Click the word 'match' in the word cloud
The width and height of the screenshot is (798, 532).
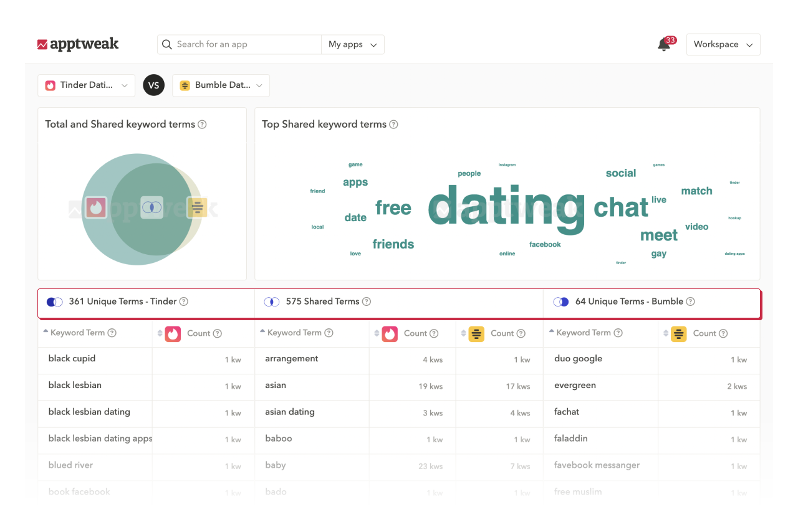(697, 191)
